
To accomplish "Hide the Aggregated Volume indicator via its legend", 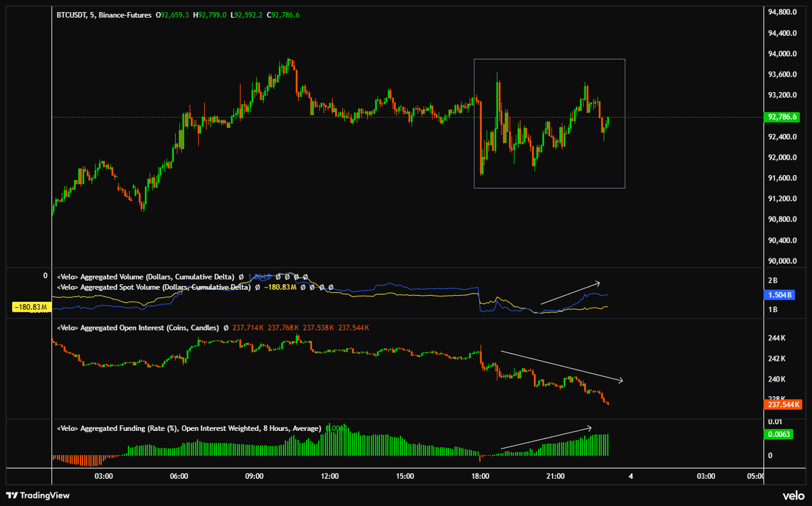I will pyautogui.click(x=135, y=276).
